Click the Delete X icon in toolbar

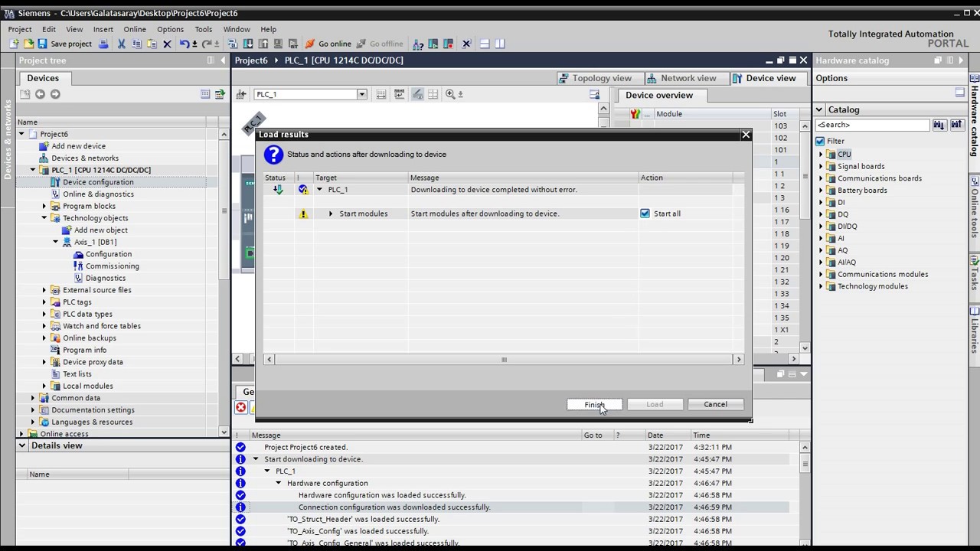click(x=167, y=44)
